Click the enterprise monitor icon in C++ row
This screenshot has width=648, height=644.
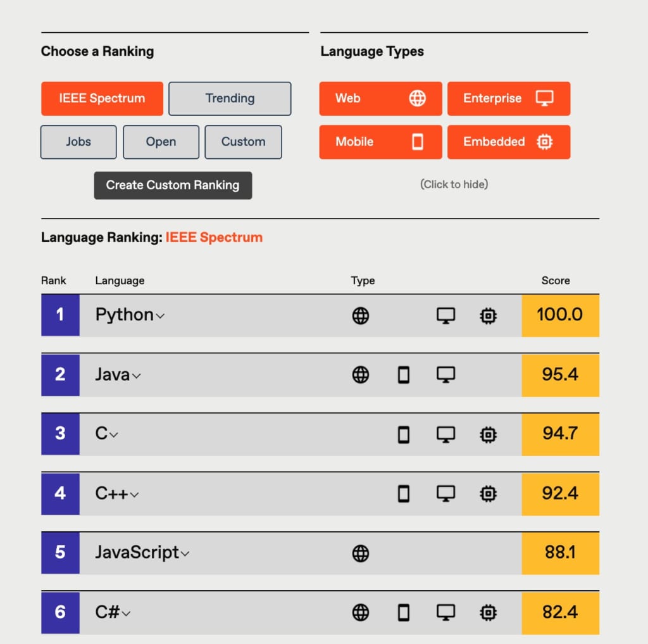pyautogui.click(x=446, y=493)
